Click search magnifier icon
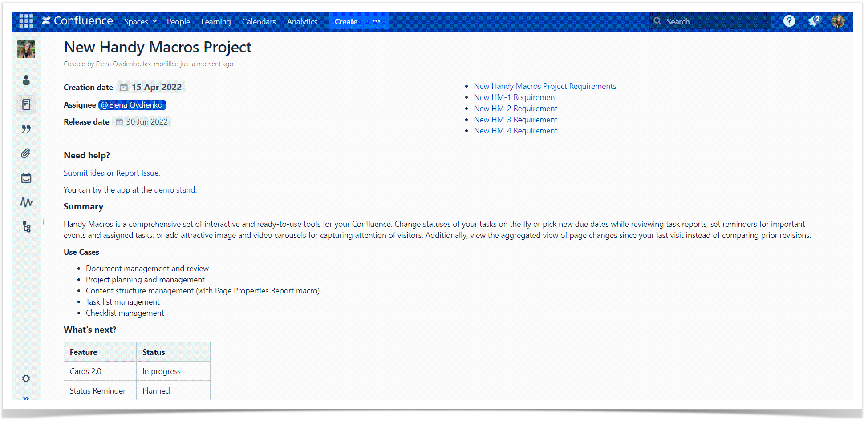868x422 pixels. tap(657, 21)
